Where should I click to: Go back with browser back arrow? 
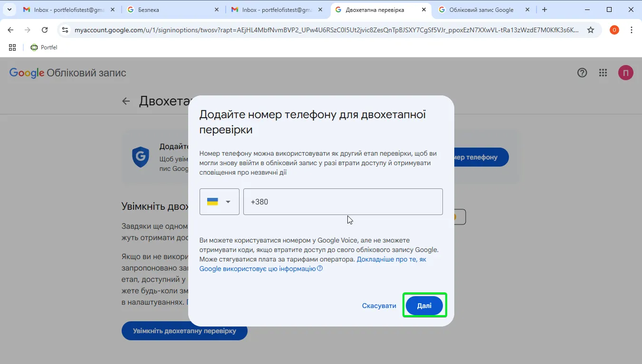point(10,30)
